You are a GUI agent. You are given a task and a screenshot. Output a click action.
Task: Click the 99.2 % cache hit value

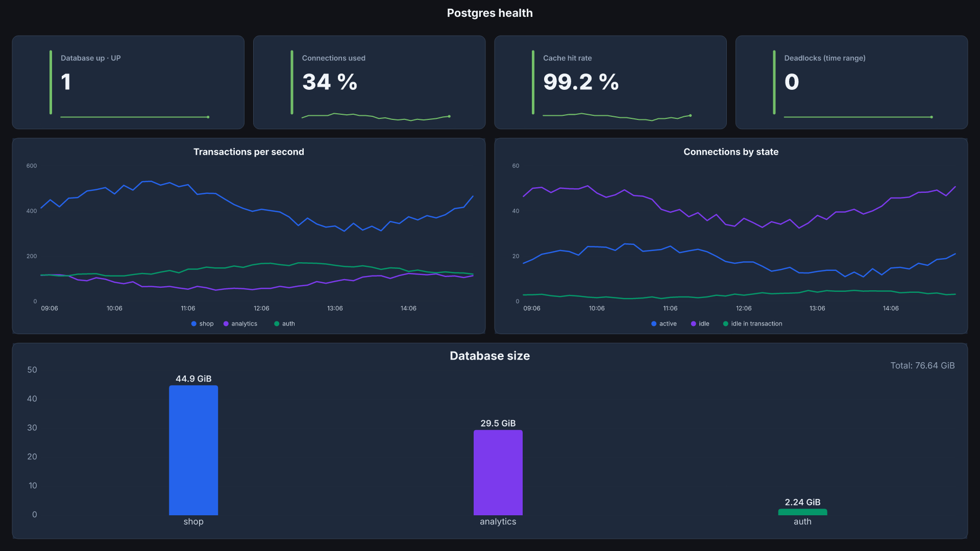581,82
